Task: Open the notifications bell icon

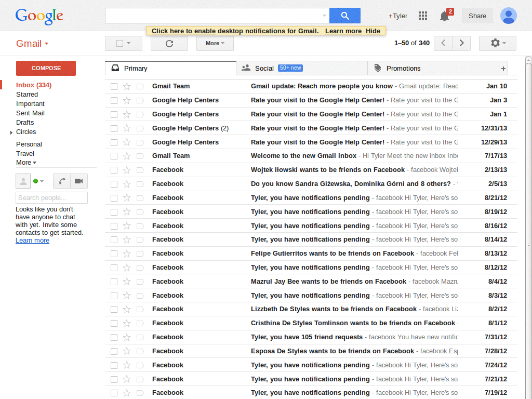Action: click(445, 16)
